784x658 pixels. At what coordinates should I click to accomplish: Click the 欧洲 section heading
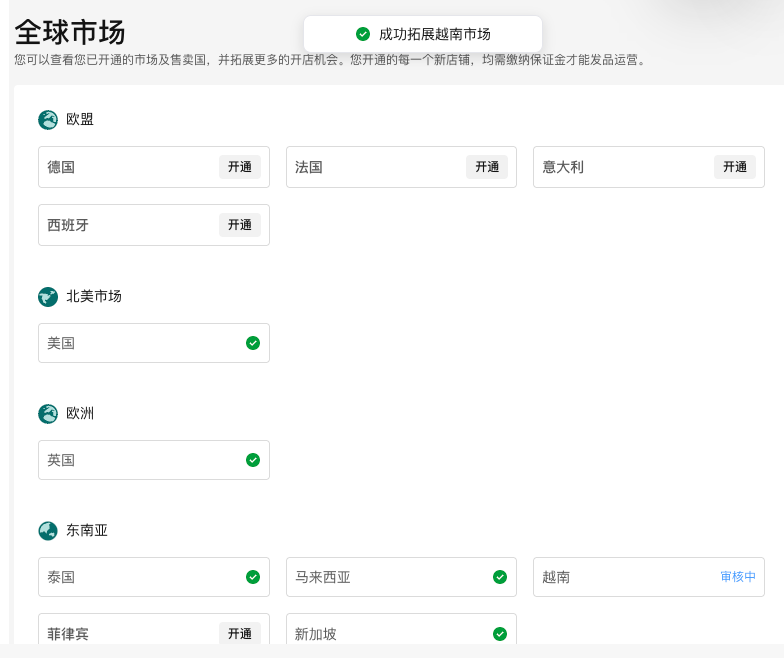click(80, 413)
